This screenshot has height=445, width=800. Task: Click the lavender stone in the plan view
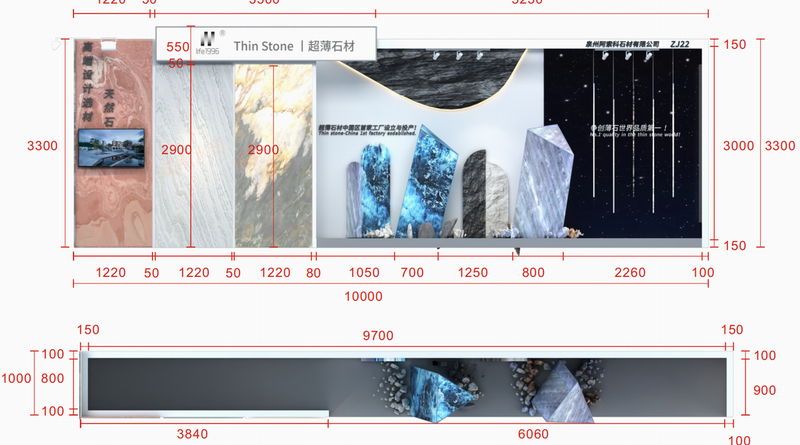point(563,393)
